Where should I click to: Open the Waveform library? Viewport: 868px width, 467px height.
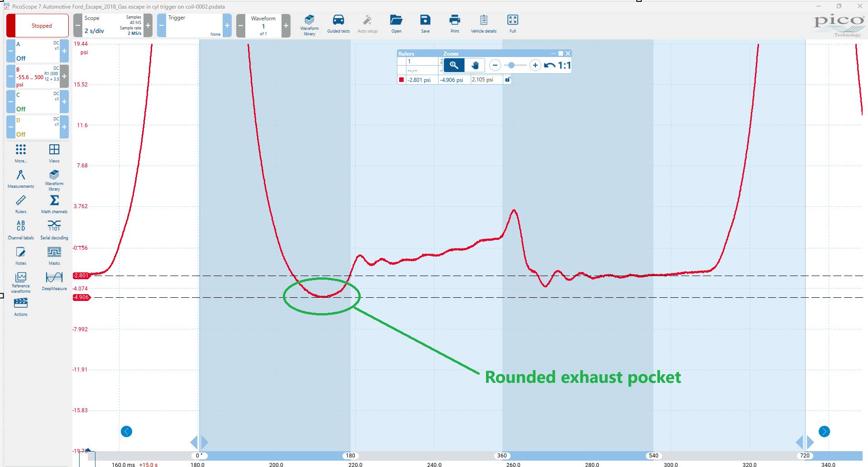310,24
